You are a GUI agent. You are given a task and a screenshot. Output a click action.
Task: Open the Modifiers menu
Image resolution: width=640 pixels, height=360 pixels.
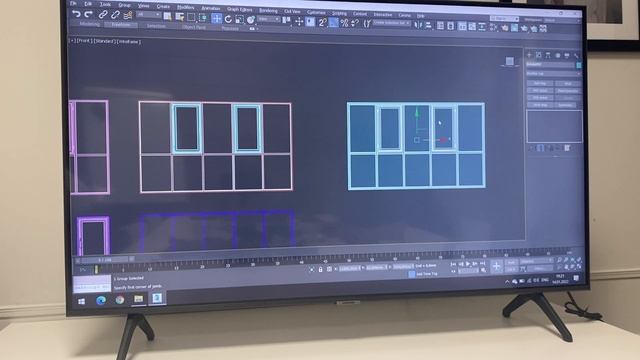tap(185, 7)
